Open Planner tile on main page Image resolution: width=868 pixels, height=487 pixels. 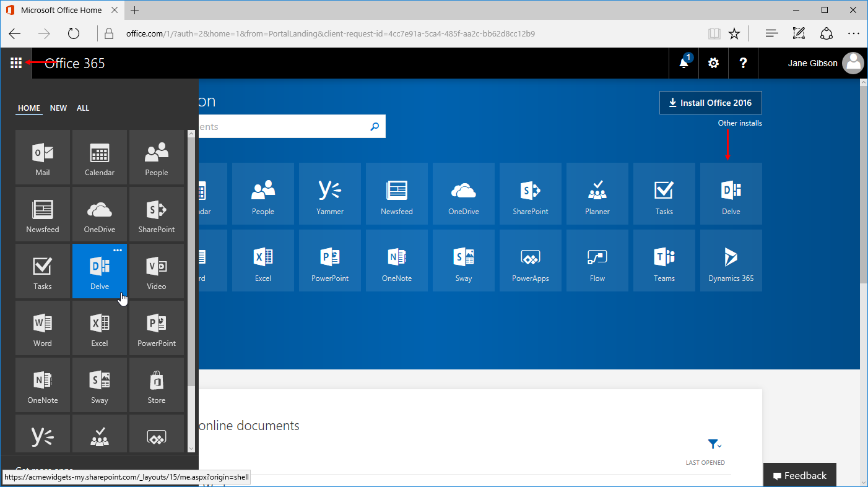[x=597, y=194]
